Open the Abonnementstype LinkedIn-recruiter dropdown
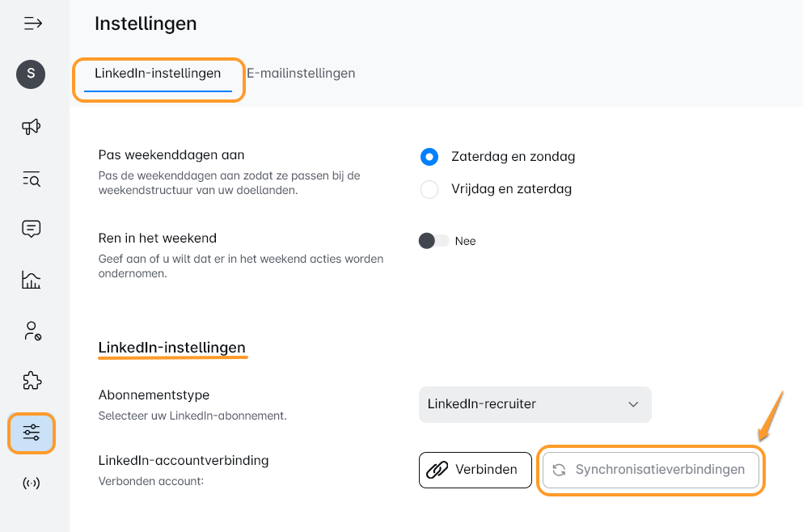Image resolution: width=803 pixels, height=532 pixels. (x=535, y=404)
